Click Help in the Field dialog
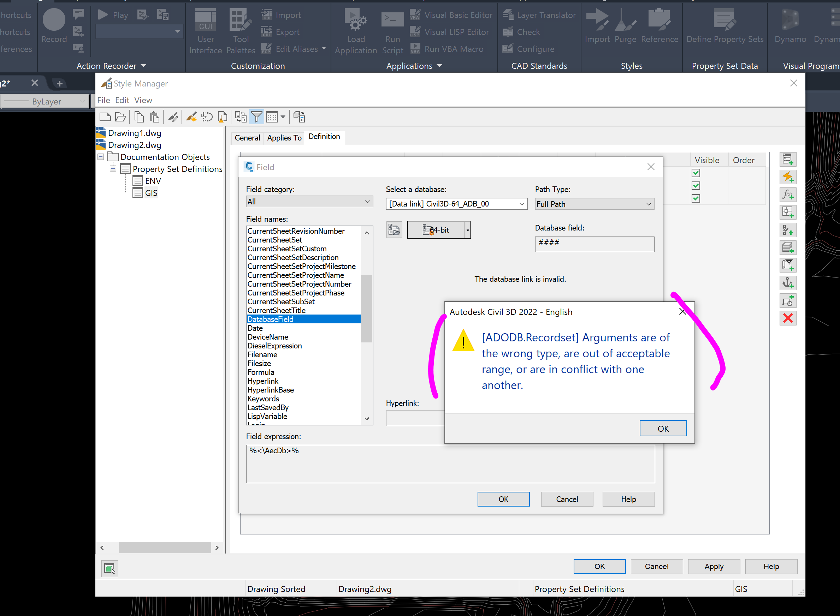 coord(628,499)
